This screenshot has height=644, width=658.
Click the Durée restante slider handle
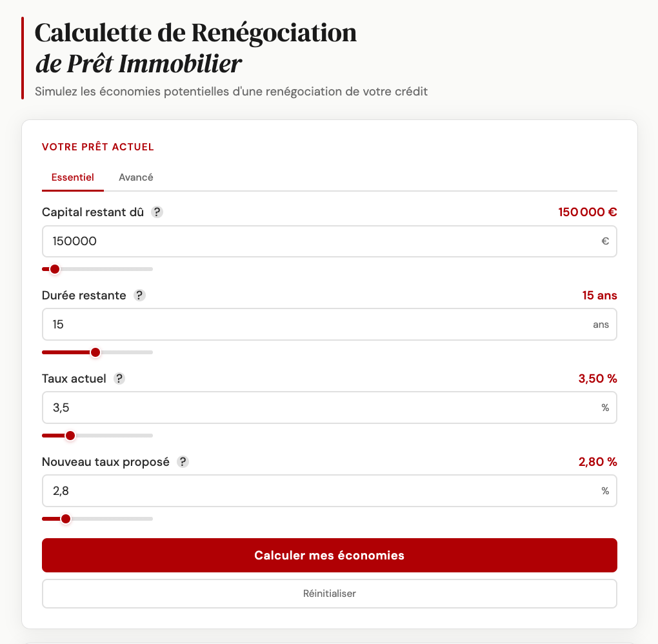point(95,352)
